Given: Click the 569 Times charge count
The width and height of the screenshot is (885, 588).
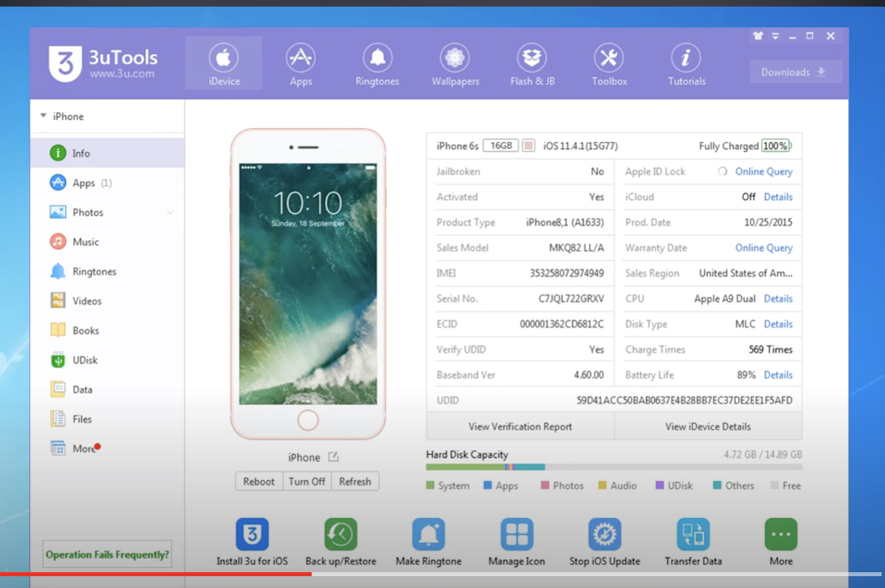Looking at the screenshot, I should pyautogui.click(x=771, y=349).
